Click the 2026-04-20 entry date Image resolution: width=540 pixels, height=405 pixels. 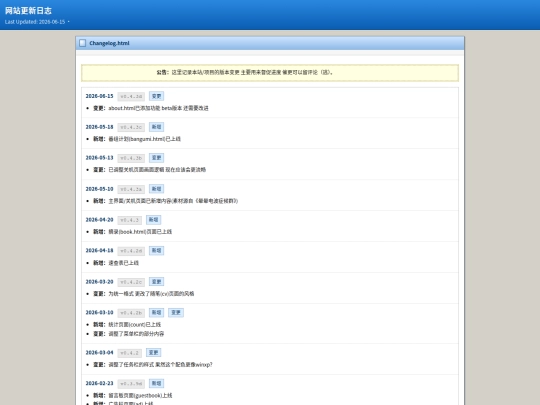tap(99, 220)
